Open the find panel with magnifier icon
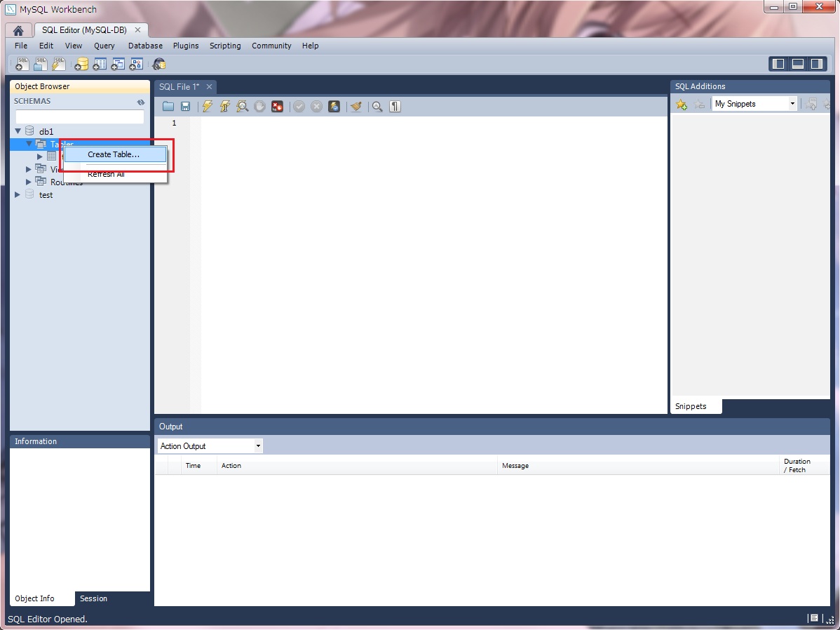The height and width of the screenshot is (630, 840). pyautogui.click(x=378, y=106)
